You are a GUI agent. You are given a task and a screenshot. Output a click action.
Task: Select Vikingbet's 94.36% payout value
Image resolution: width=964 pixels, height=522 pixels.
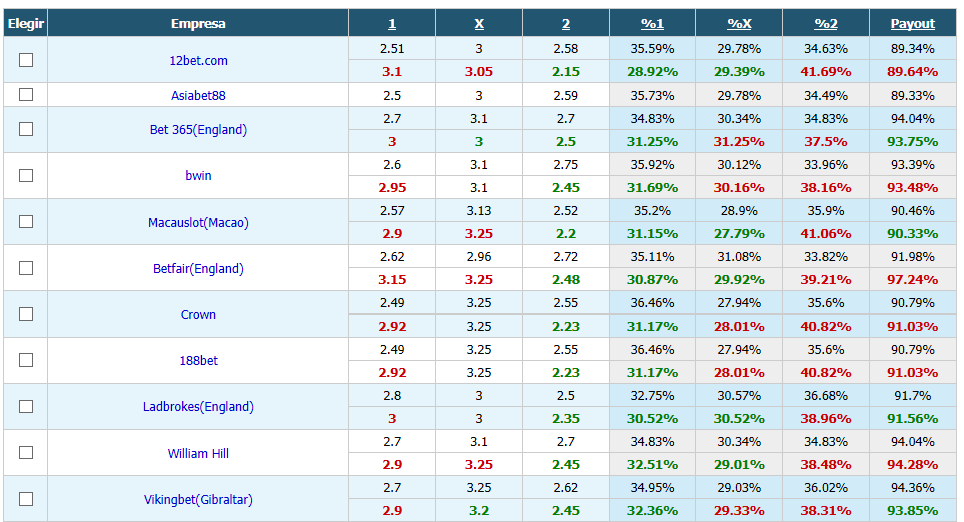[912, 488]
